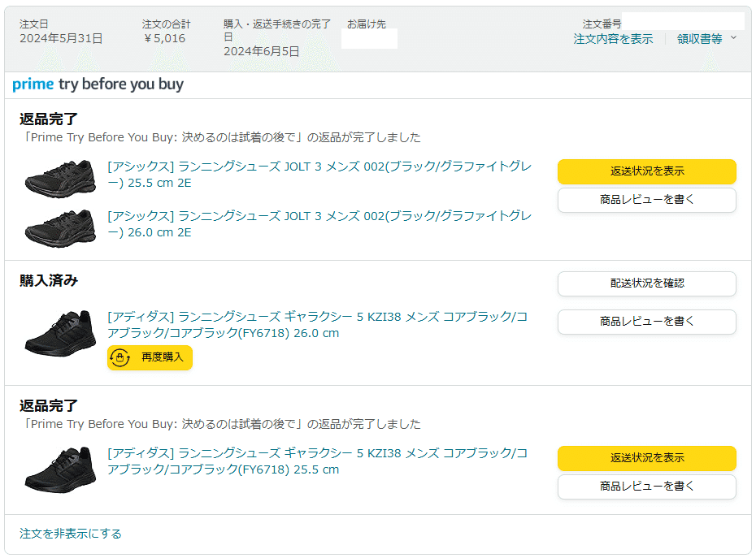Click the 注文番号 order number label
Viewport: 756px width, 558px height.
[602, 24]
